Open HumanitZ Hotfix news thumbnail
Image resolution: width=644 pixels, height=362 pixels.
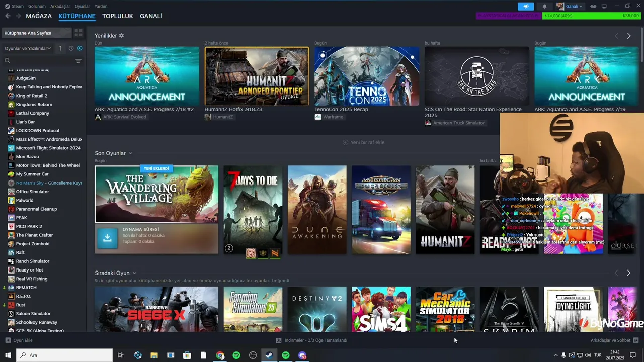click(257, 76)
